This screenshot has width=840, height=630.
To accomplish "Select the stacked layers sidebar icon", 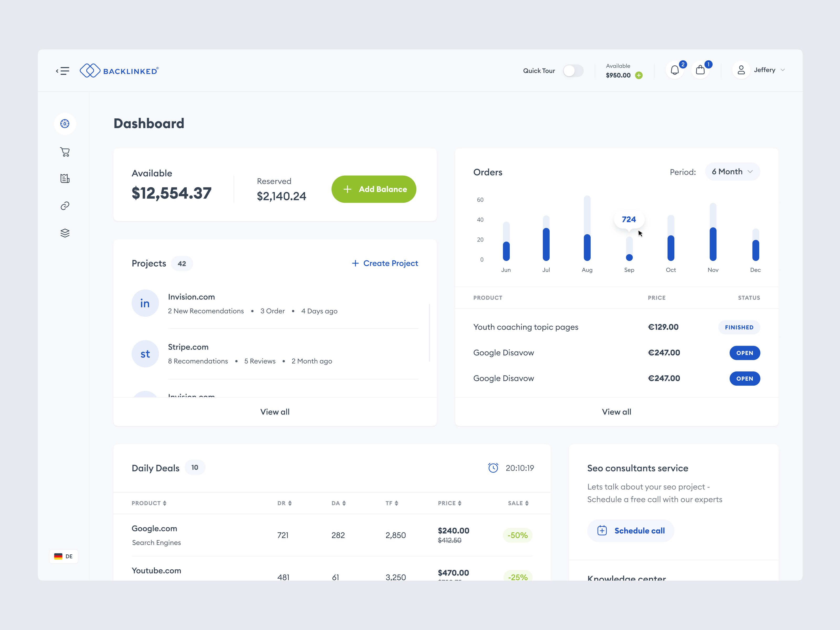I will coord(65,233).
